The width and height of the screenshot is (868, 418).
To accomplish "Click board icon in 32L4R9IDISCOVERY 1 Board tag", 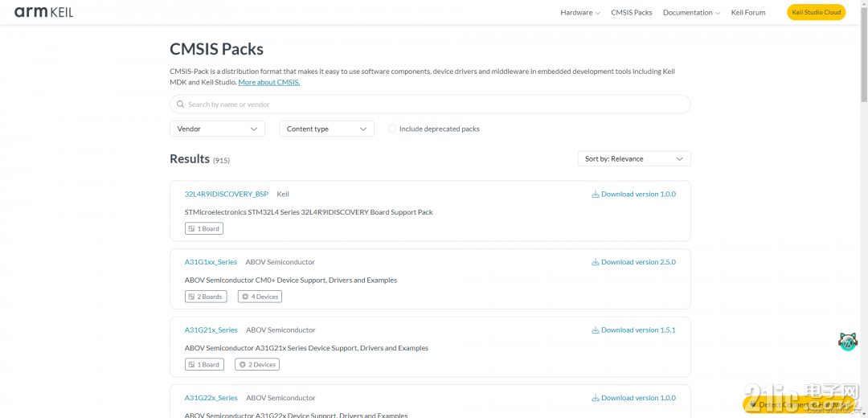I will pyautogui.click(x=191, y=228).
